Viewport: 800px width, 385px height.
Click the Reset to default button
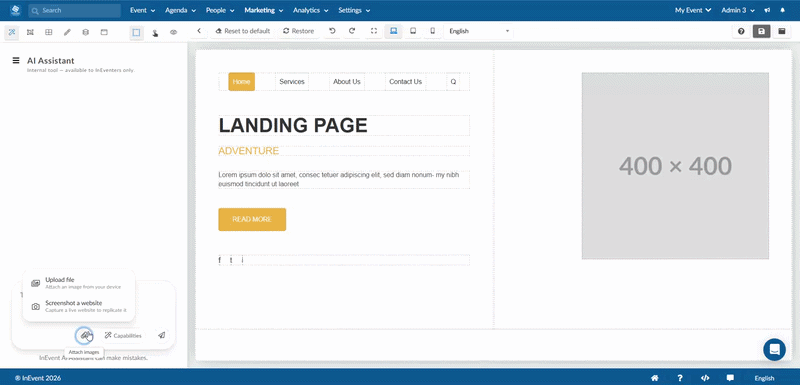(243, 31)
